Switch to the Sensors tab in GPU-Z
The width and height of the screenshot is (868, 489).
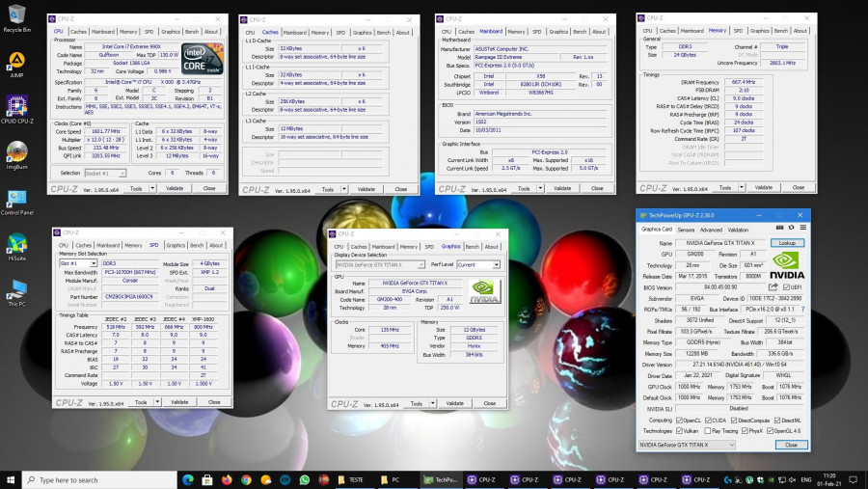click(686, 230)
